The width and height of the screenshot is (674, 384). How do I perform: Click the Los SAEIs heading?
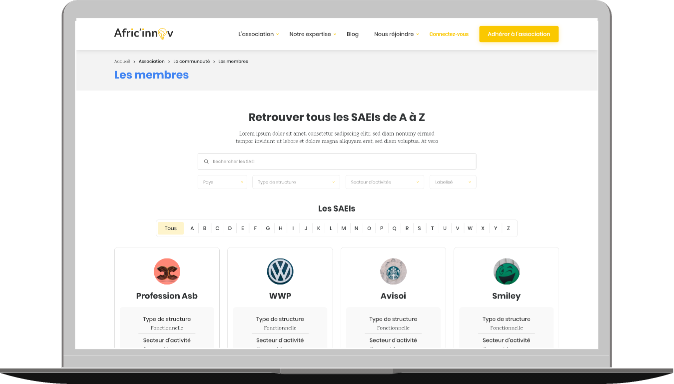[x=337, y=209]
